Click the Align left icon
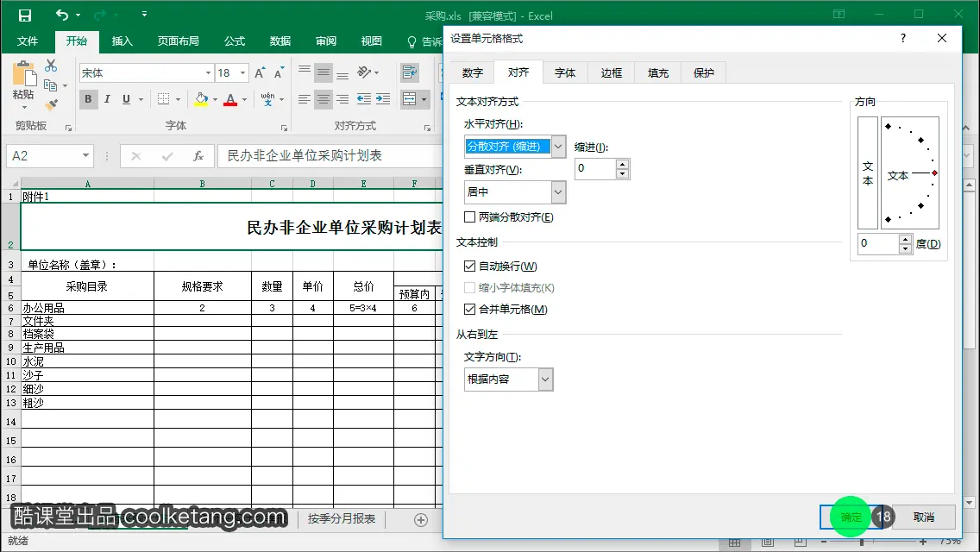 tap(305, 99)
